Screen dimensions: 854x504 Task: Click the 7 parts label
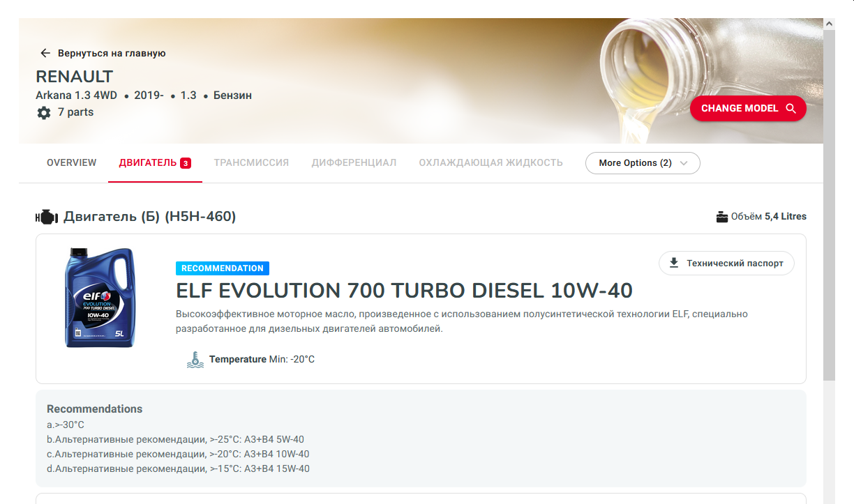point(75,112)
